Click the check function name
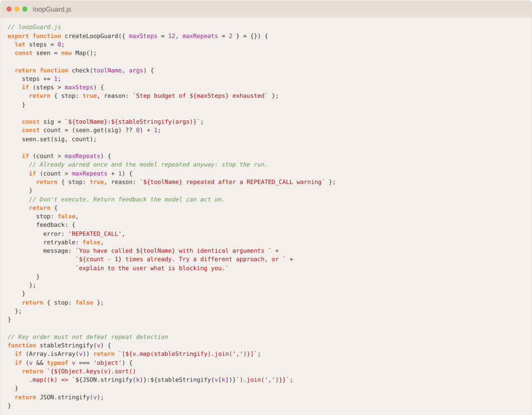The width and height of the screenshot is (532, 415). click(x=81, y=70)
